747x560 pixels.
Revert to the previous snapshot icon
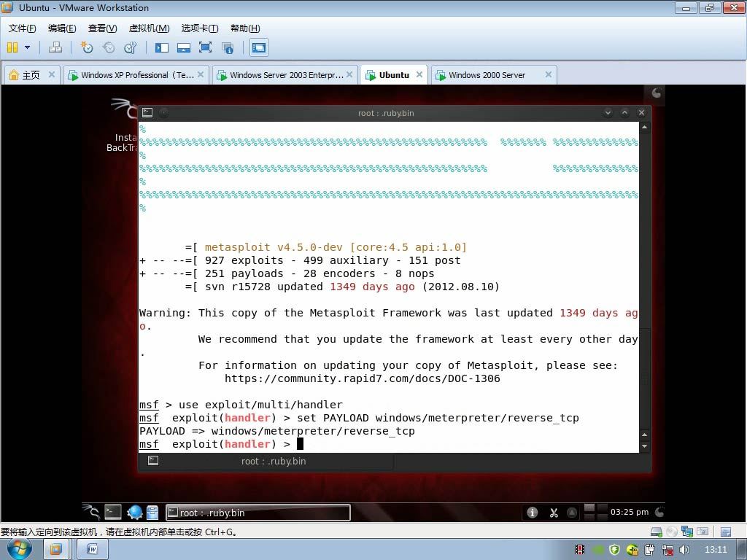(109, 47)
